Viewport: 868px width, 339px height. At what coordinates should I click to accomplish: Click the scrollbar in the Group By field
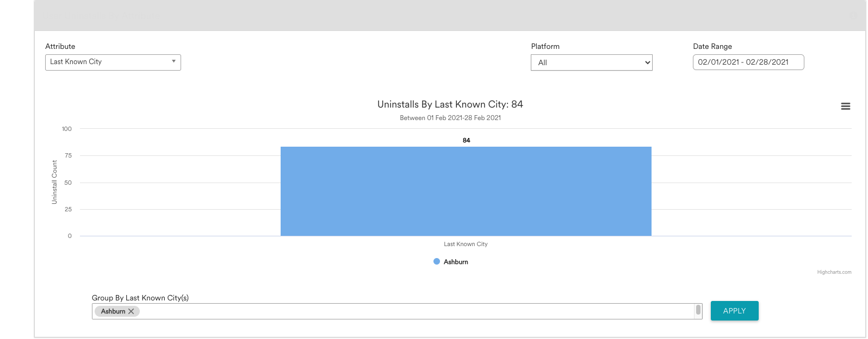(x=698, y=310)
